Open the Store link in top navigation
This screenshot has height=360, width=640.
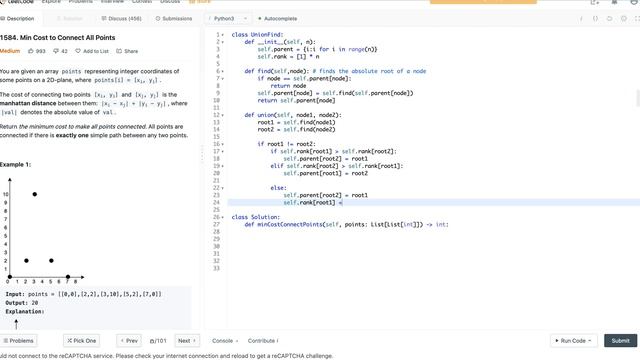200,2
